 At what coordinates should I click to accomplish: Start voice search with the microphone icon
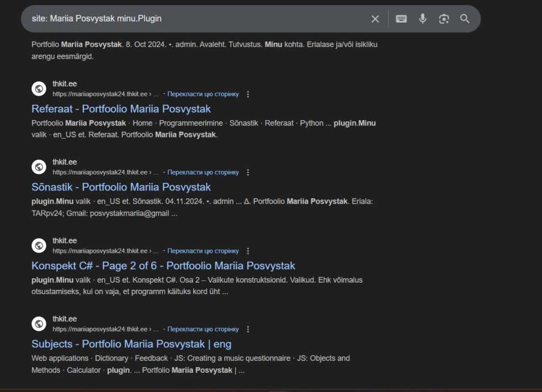pyautogui.click(x=422, y=19)
